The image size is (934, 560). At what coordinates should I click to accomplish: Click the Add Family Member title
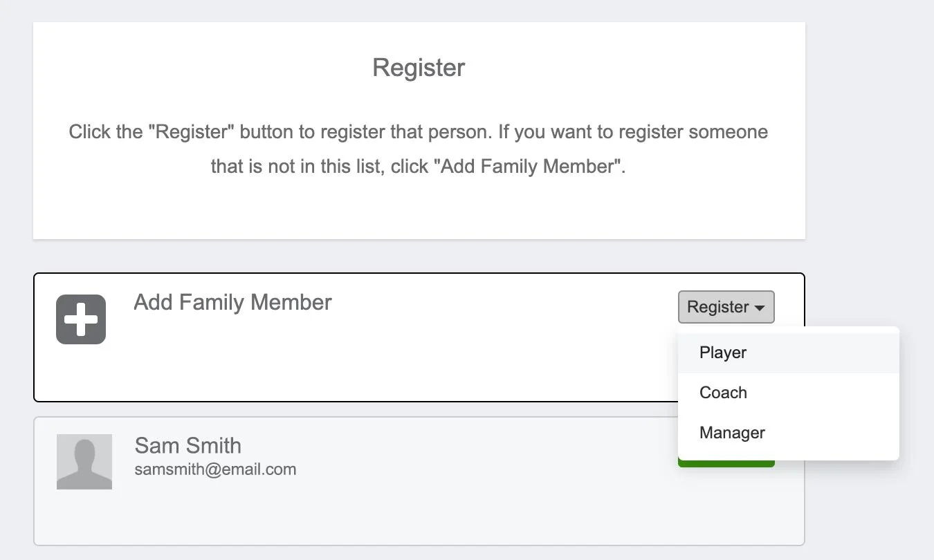[232, 303]
